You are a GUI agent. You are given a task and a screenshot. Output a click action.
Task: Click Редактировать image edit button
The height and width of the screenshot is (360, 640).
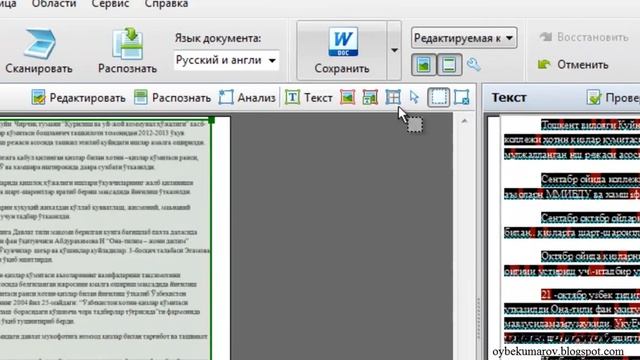pos(78,98)
